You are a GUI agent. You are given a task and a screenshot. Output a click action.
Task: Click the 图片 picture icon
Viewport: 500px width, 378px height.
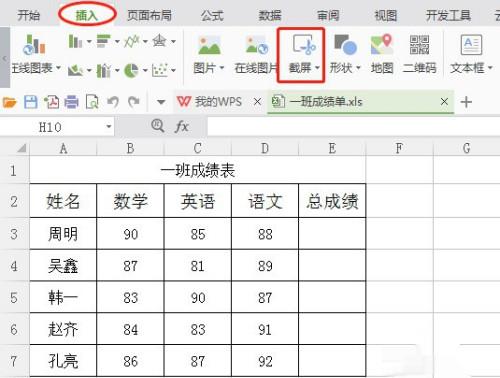(209, 45)
